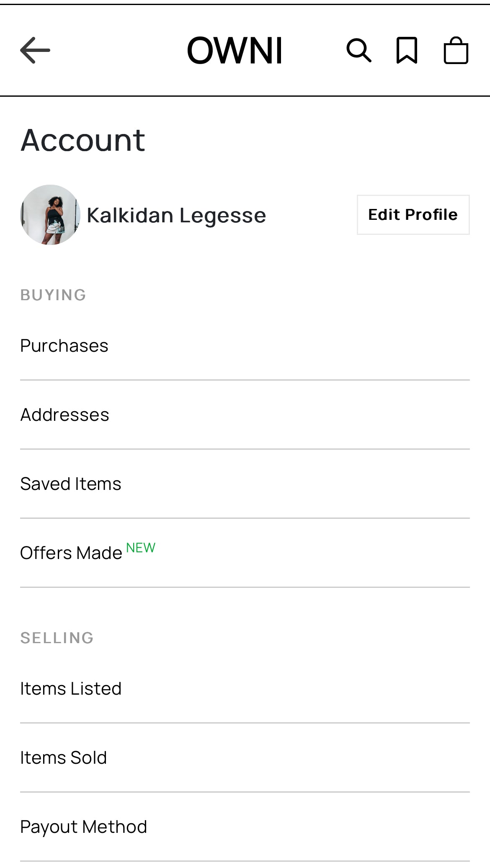The width and height of the screenshot is (490, 868).
Task: Click the divider line below Purchases
Action: (245, 380)
